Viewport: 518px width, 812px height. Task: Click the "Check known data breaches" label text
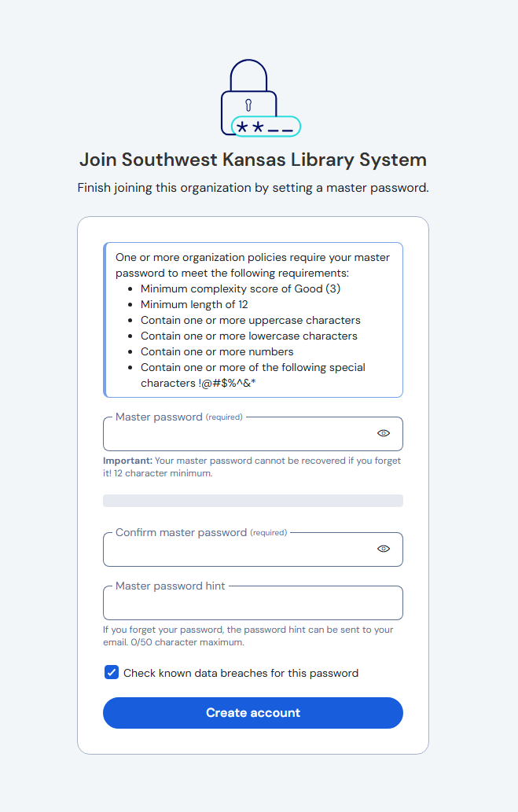(241, 673)
